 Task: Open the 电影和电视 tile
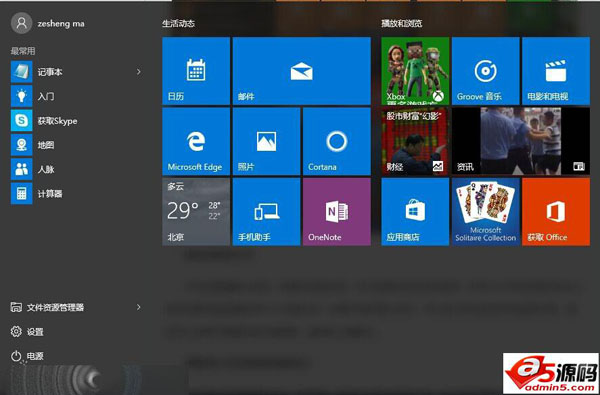click(556, 71)
